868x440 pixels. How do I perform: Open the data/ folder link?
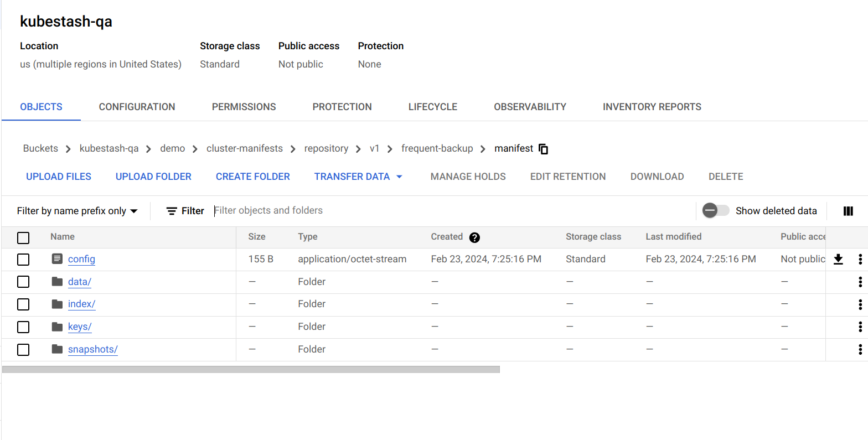tap(80, 282)
